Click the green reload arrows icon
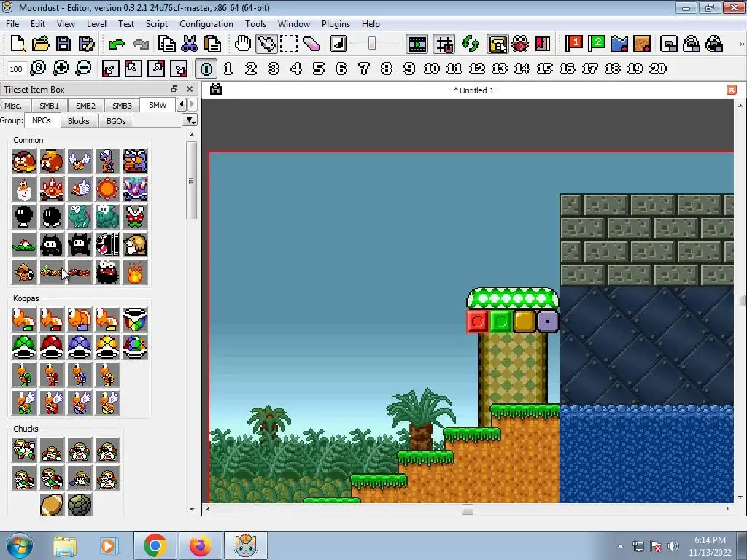This screenshot has width=747, height=560. click(x=471, y=44)
